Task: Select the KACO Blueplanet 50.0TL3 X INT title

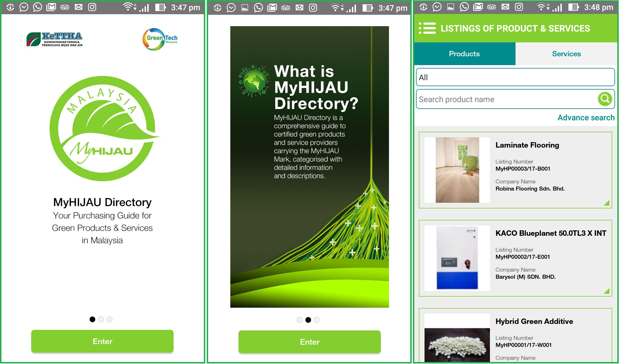Action: click(551, 233)
